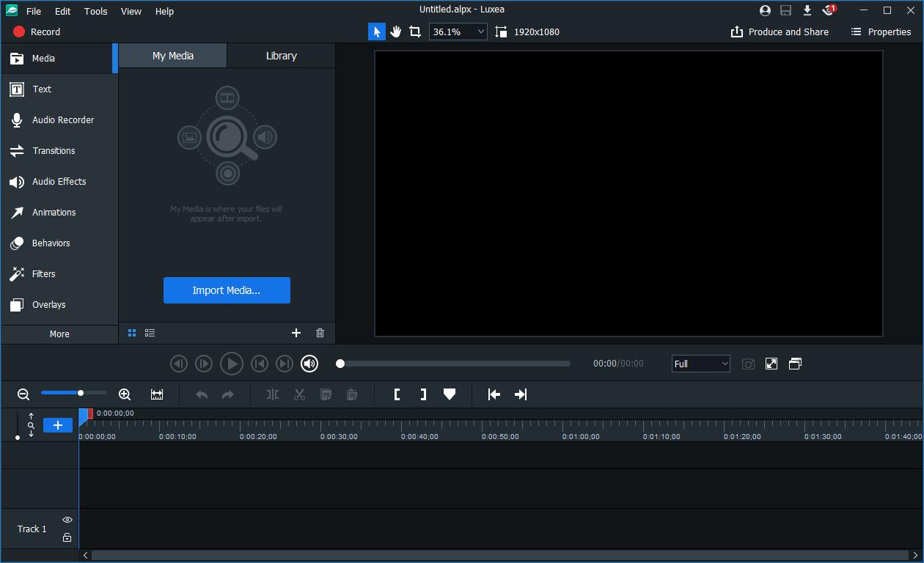Image resolution: width=924 pixels, height=563 pixels.
Task: Add a timeline marker
Action: pyautogui.click(x=450, y=394)
